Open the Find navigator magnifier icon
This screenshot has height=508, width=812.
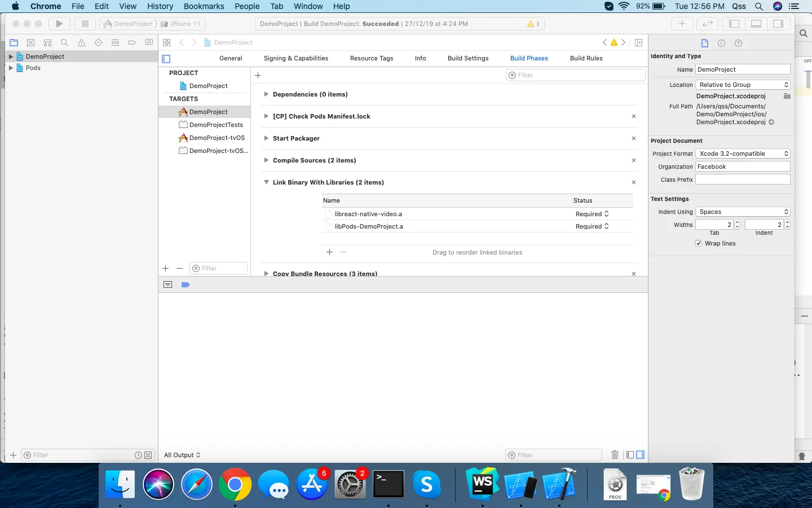(64, 42)
